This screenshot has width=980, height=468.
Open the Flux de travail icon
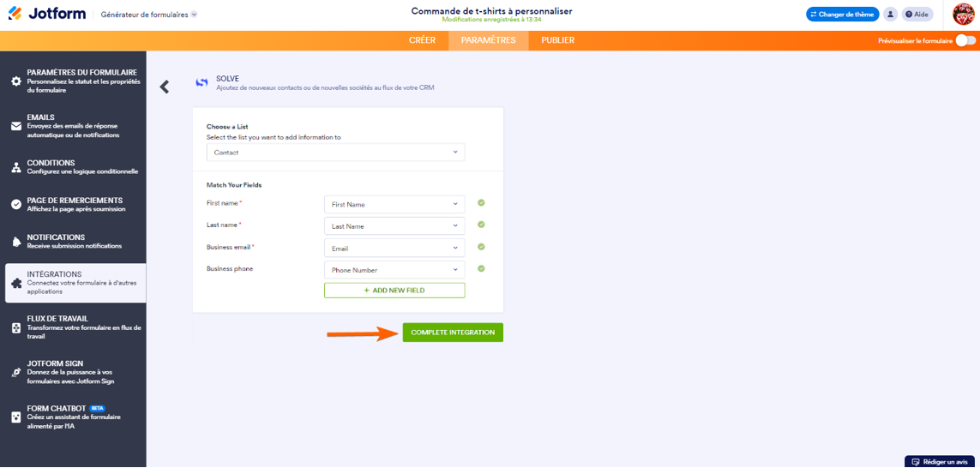pos(16,327)
